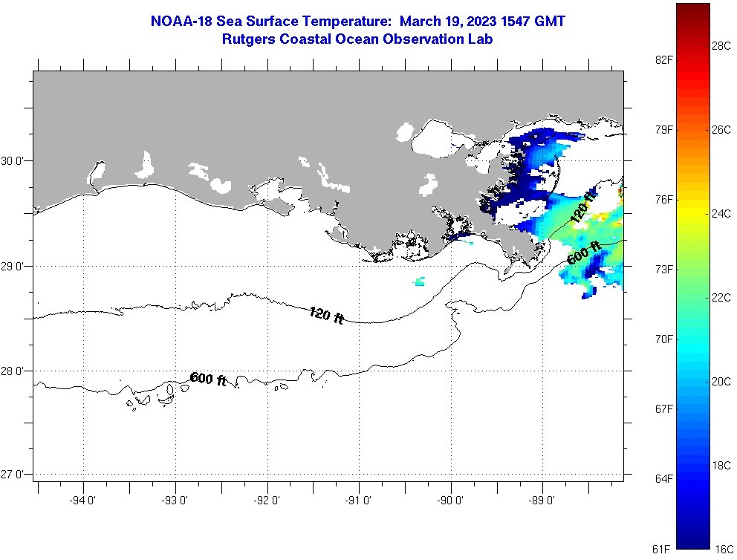
Task: Click the title line "NOAA-18 Sea Surface Temperature"
Action: 271,21
